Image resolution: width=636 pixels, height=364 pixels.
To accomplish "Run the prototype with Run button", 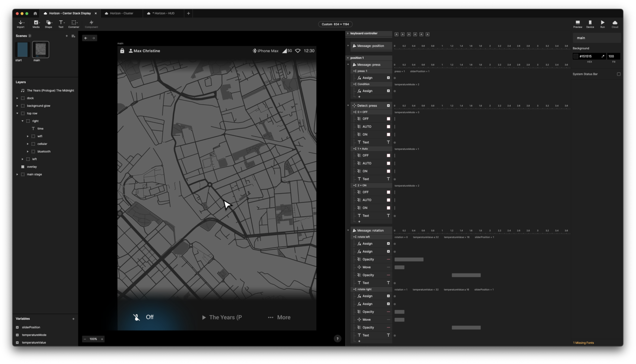I will pyautogui.click(x=602, y=24).
